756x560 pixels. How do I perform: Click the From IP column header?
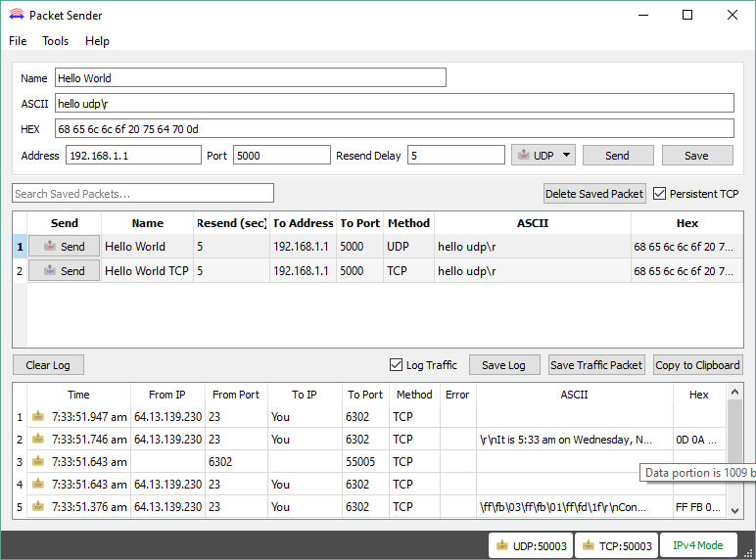pyautogui.click(x=167, y=395)
